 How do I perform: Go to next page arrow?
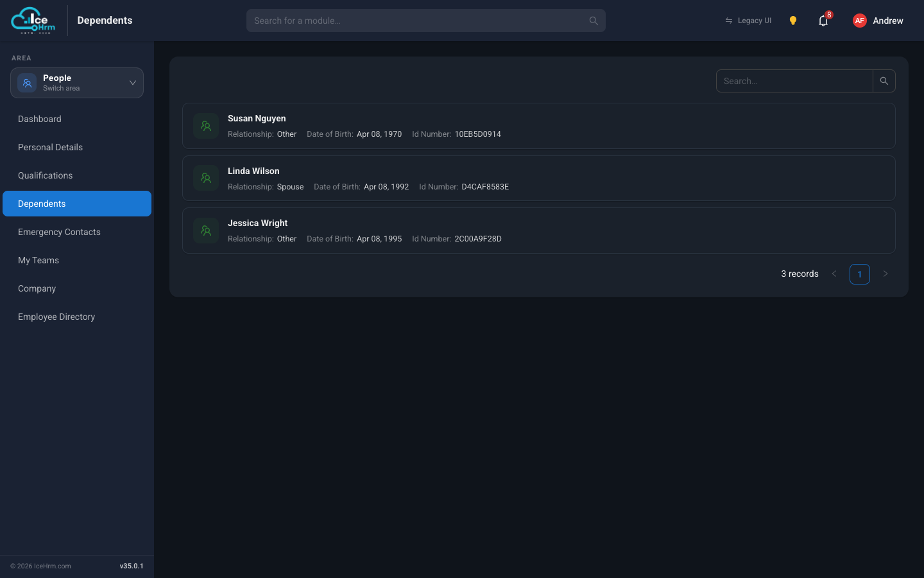click(886, 274)
